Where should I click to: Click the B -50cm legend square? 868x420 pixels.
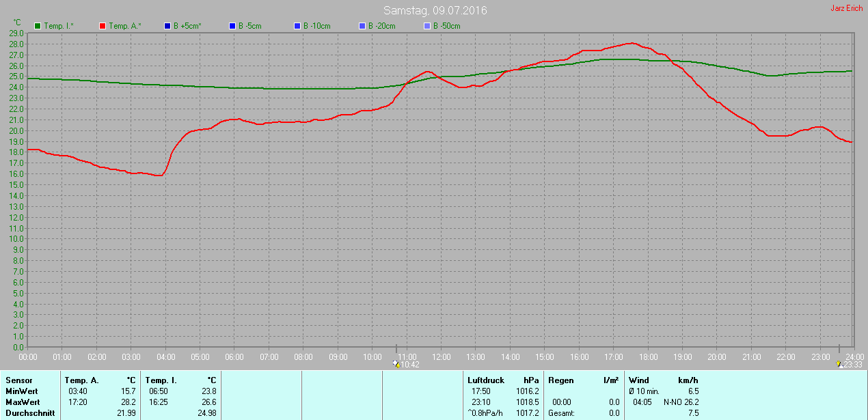[427, 26]
